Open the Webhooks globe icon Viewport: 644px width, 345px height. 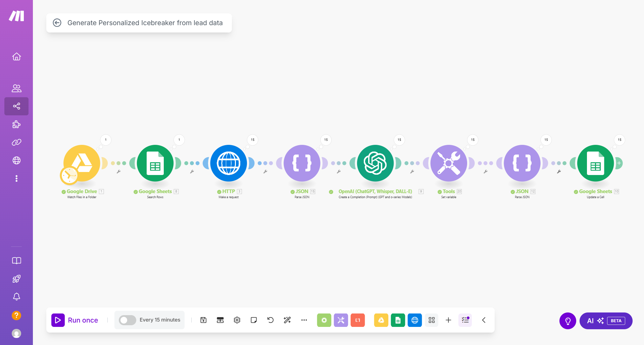click(x=16, y=161)
